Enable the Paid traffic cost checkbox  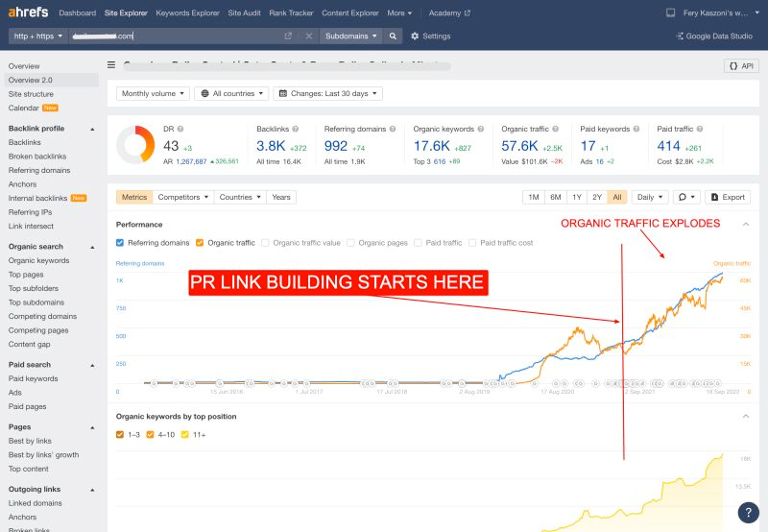click(472, 243)
